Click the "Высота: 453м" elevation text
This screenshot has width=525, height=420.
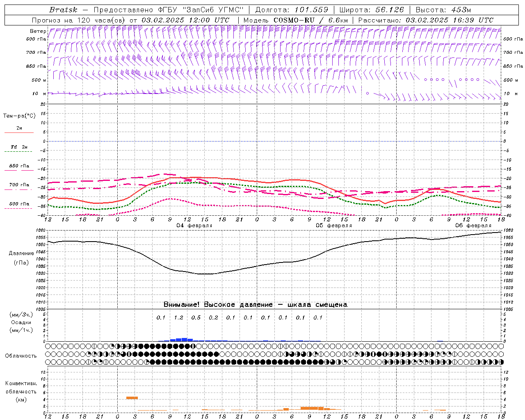tap(443, 10)
